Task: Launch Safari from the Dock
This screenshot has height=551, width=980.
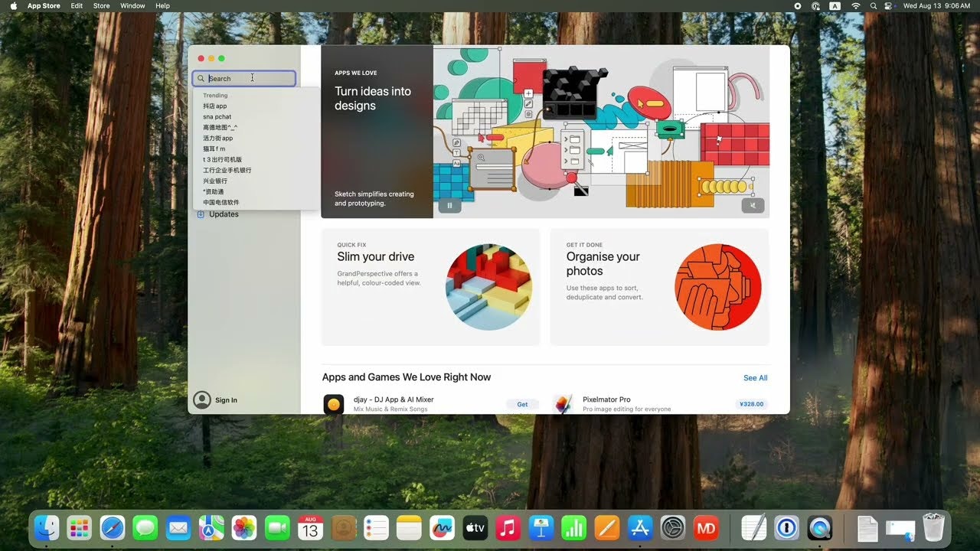Action: coord(113,528)
